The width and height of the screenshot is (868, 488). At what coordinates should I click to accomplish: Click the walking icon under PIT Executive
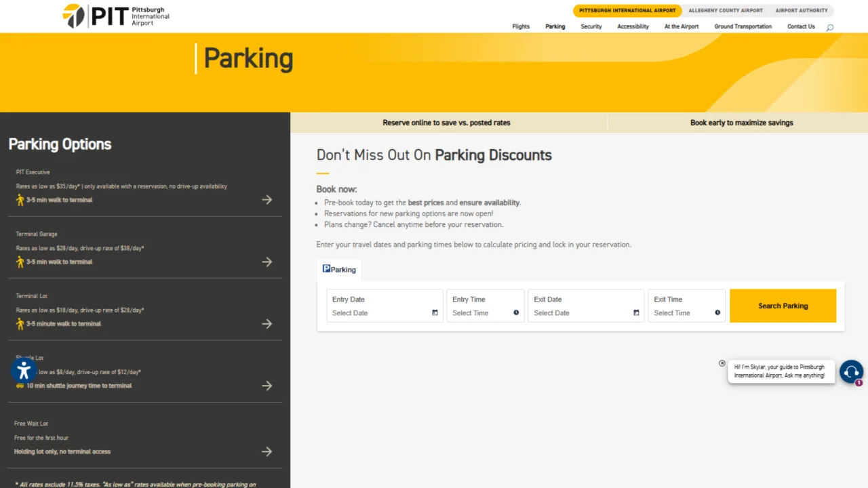pyautogui.click(x=20, y=200)
